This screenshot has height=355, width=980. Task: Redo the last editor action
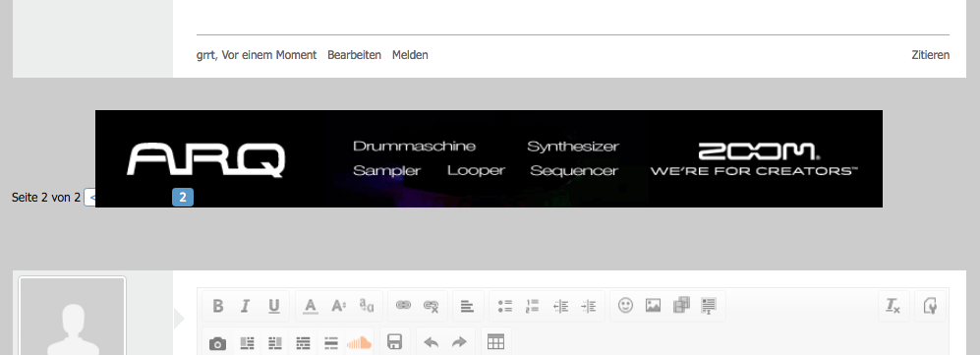459,342
